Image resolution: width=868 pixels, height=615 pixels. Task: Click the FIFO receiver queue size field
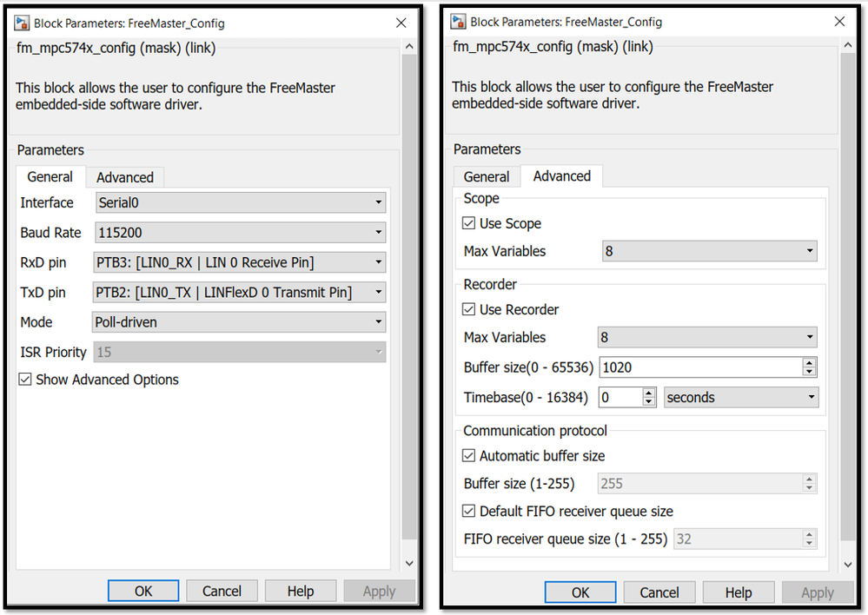pyautogui.click(x=739, y=539)
